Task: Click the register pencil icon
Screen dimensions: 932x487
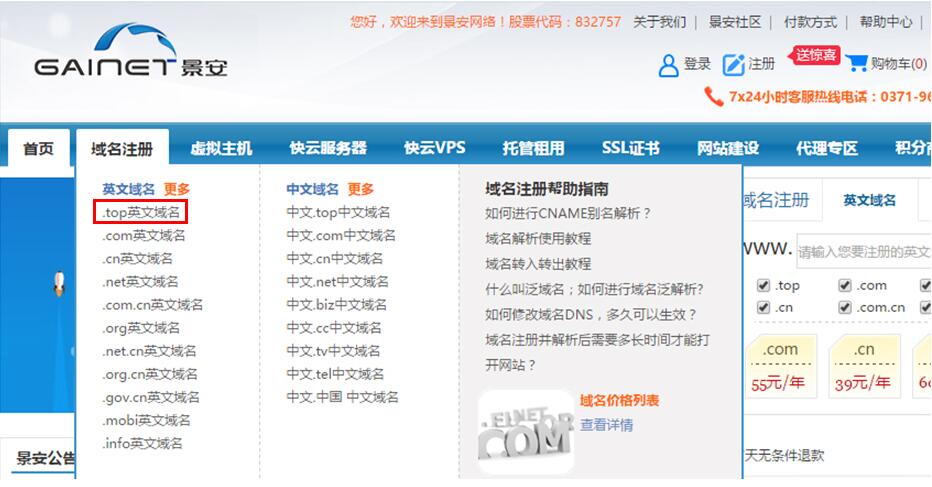Action: tap(734, 65)
